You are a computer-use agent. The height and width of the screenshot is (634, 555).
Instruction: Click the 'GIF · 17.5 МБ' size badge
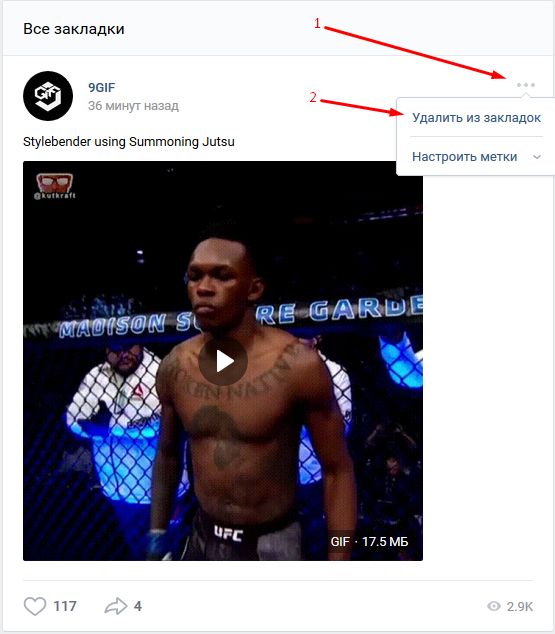tap(369, 541)
